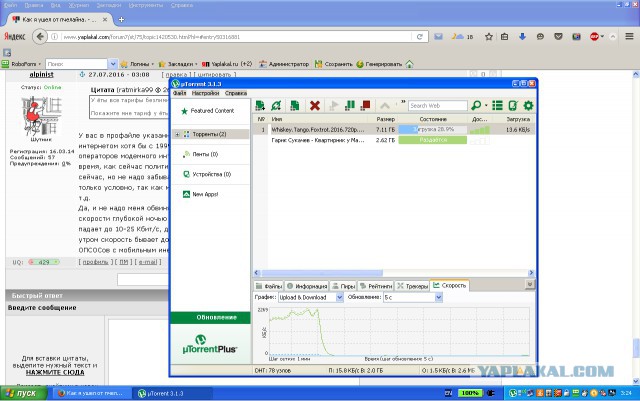This screenshot has height=401, width=640.
Task: Switch to Трекеры tab
Action: coord(412,286)
